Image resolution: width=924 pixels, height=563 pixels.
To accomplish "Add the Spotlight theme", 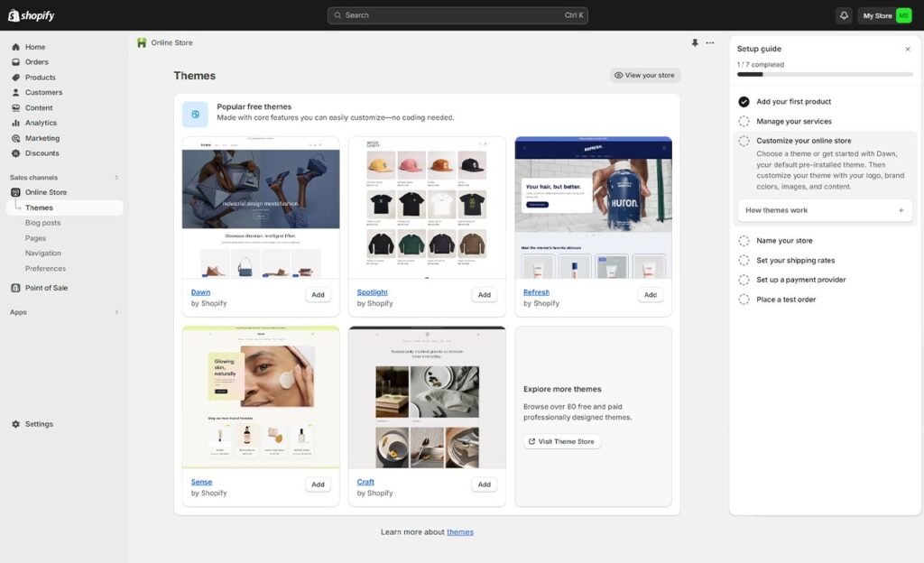I will (x=484, y=294).
